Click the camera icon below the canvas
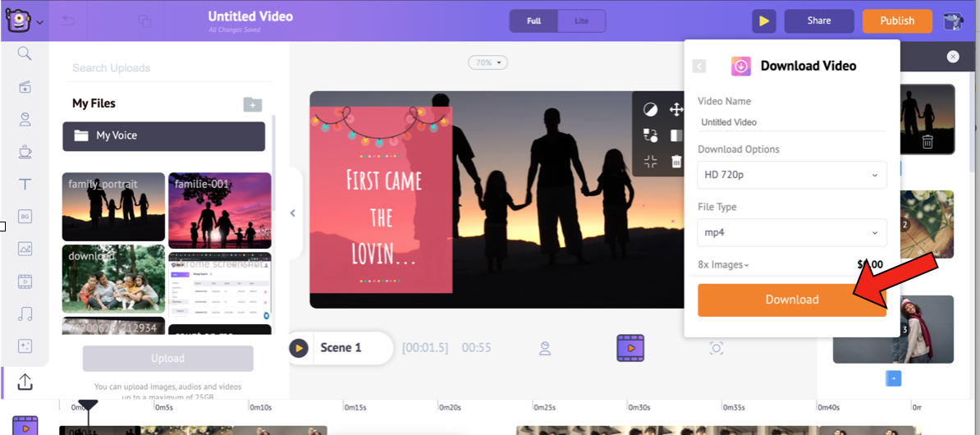The width and height of the screenshot is (980, 435). click(716, 349)
